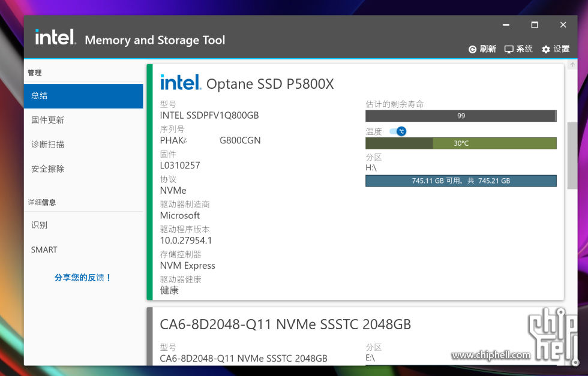Close the Memory and Storage Tool window

[563, 25]
